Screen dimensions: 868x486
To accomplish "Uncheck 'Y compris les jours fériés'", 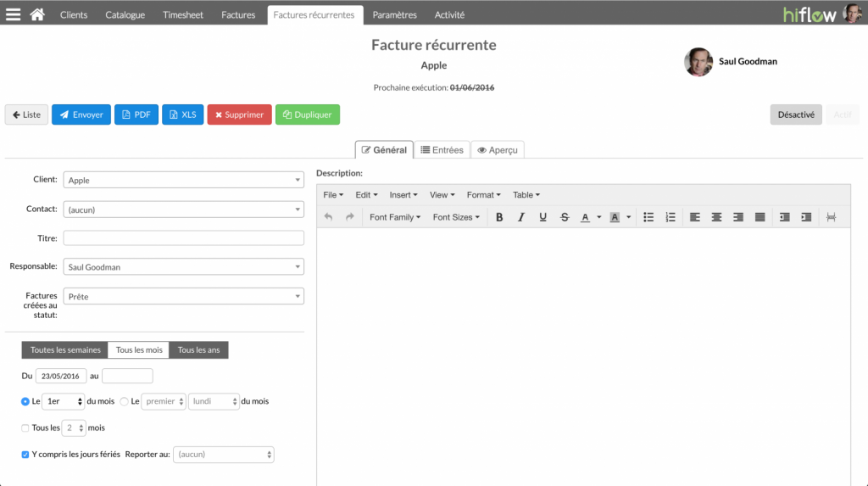I will (25, 455).
